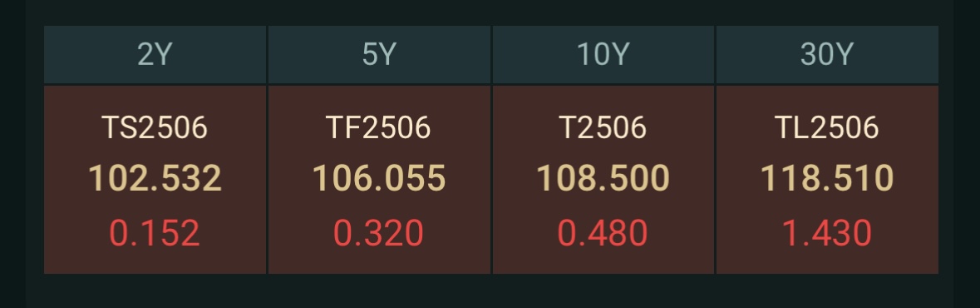This screenshot has height=308, width=980.
Task: Select the 10Y column header
Action: pyautogui.click(x=603, y=54)
